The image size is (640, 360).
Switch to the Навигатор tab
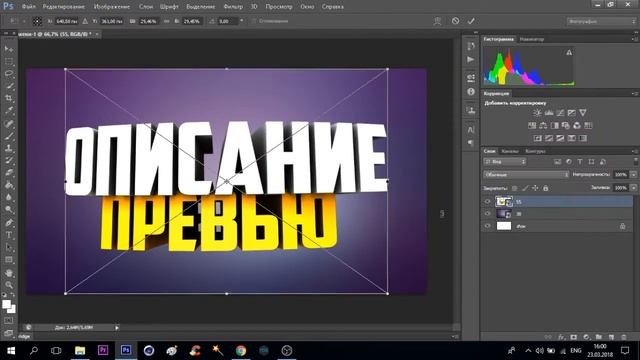coord(532,39)
